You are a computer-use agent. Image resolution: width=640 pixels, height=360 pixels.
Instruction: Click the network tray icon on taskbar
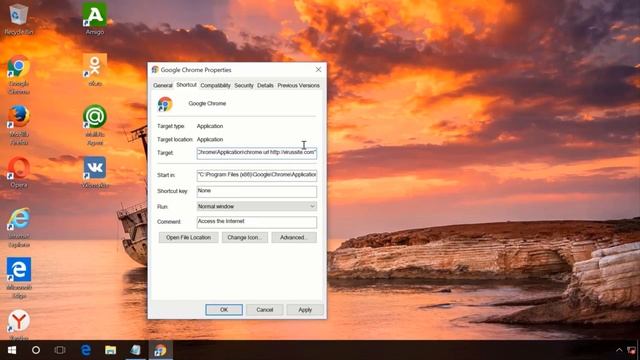pos(632,350)
